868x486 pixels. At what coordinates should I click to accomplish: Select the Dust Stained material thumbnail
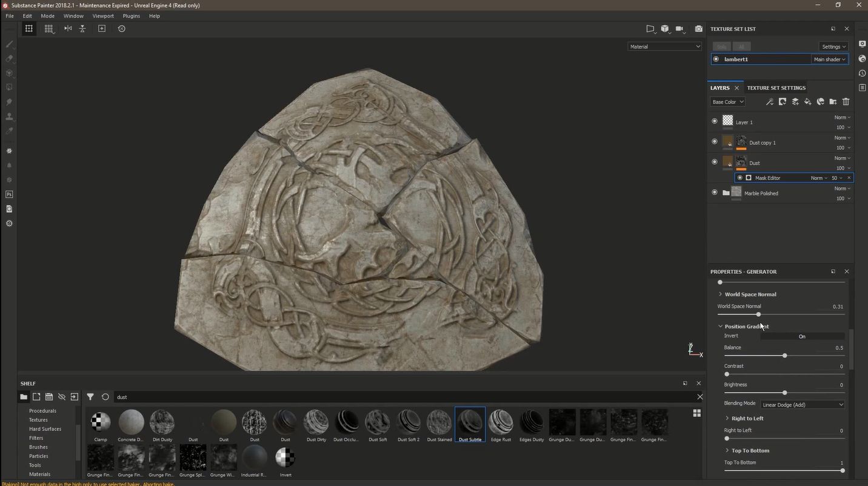coord(439,425)
